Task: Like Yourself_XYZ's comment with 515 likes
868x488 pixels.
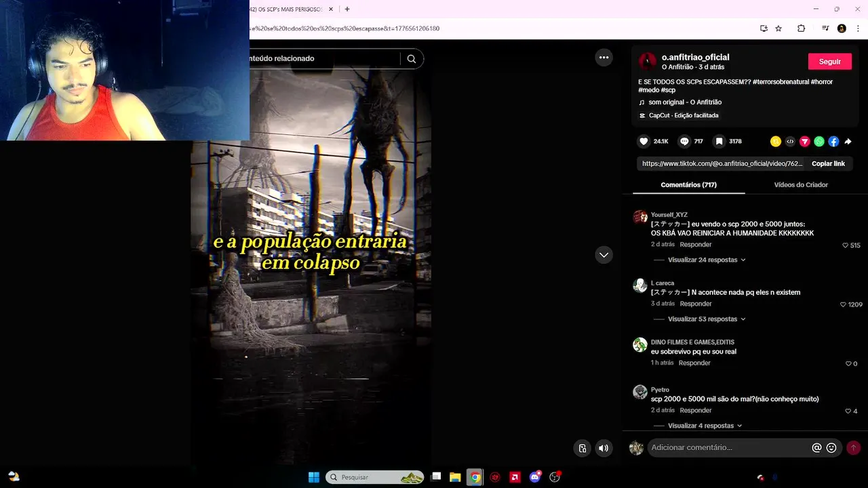Action: 846,245
